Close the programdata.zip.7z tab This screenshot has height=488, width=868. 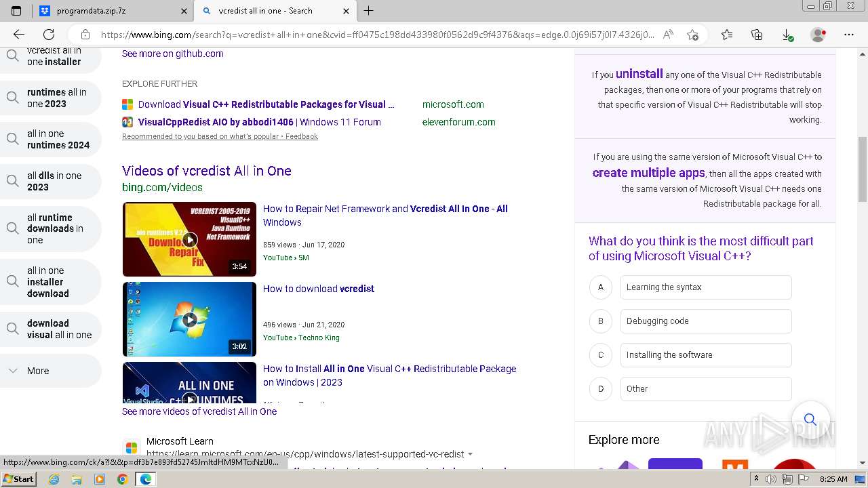point(184,11)
